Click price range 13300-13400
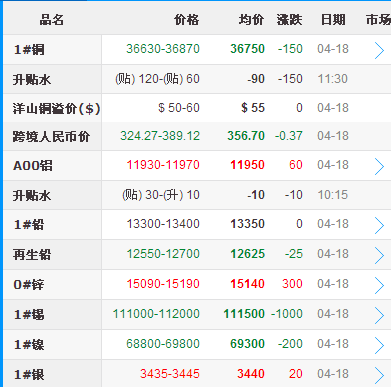Viewport: 391px width, 387px height. (x=163, y=224)
